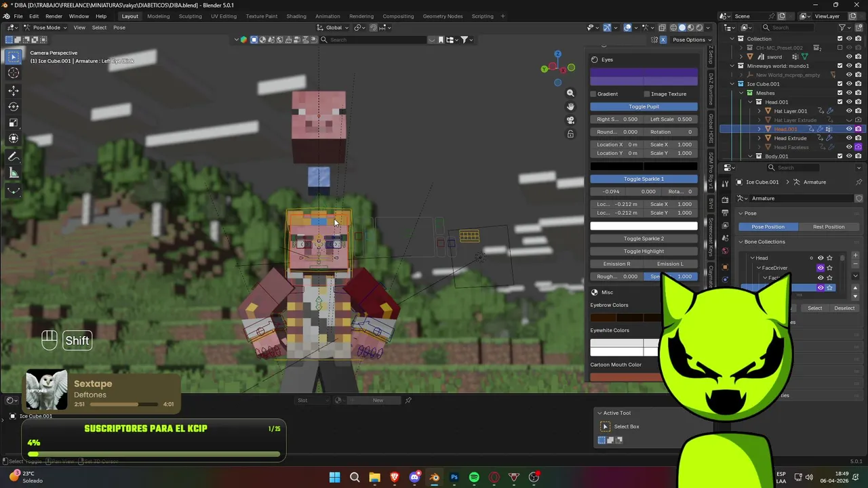Open the Object properties tab

tap(725, 267)
